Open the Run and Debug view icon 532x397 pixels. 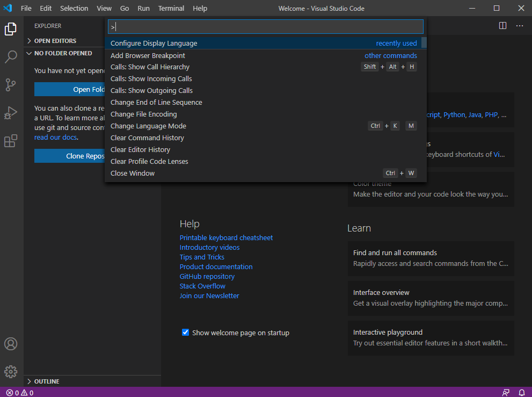click(11, 113)
